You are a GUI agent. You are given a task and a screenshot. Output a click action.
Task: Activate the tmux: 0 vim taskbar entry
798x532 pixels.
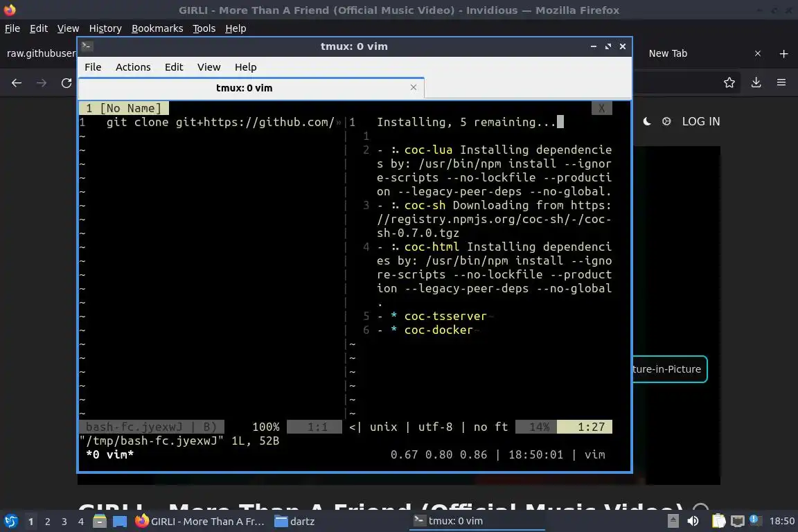477,521
